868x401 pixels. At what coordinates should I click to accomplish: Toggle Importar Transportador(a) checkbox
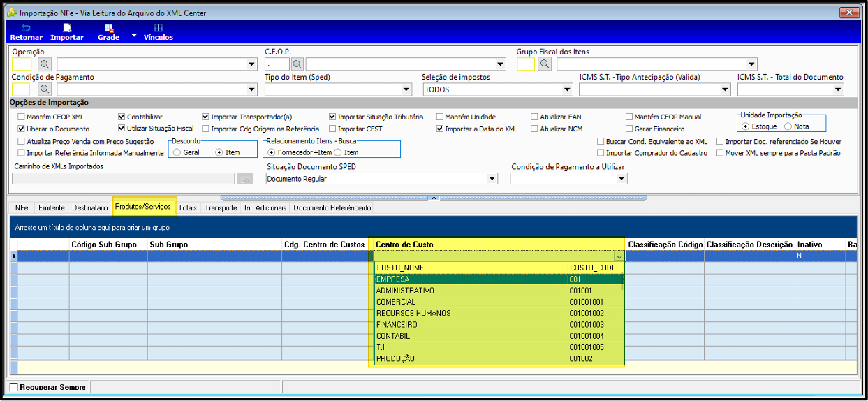click(206, 117)
